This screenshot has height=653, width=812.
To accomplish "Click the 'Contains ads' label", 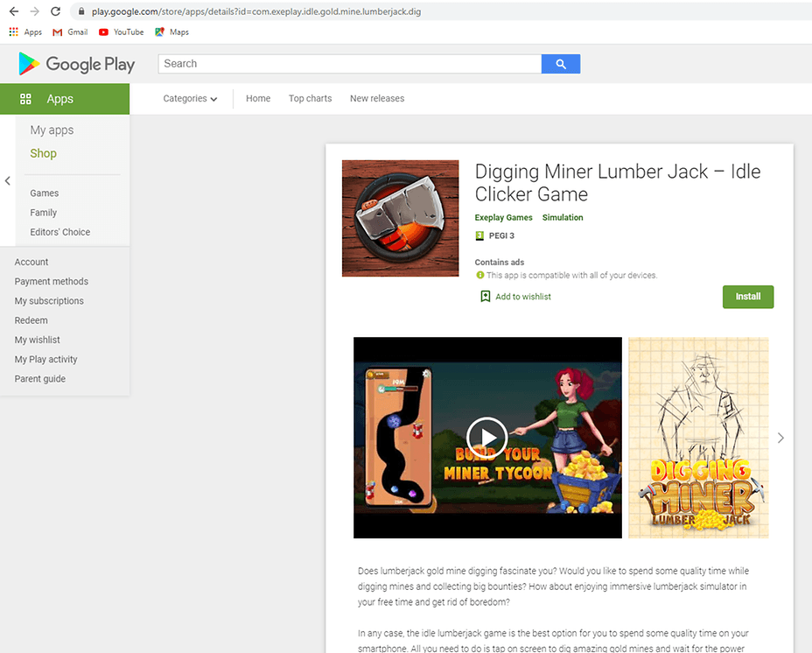I will click(x=500, y=263).
